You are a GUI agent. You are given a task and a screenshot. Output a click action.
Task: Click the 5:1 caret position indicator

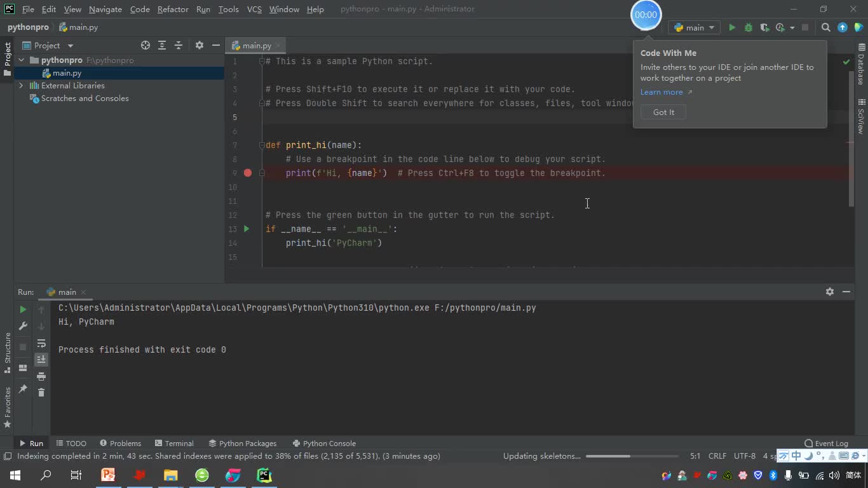(695, 456)
